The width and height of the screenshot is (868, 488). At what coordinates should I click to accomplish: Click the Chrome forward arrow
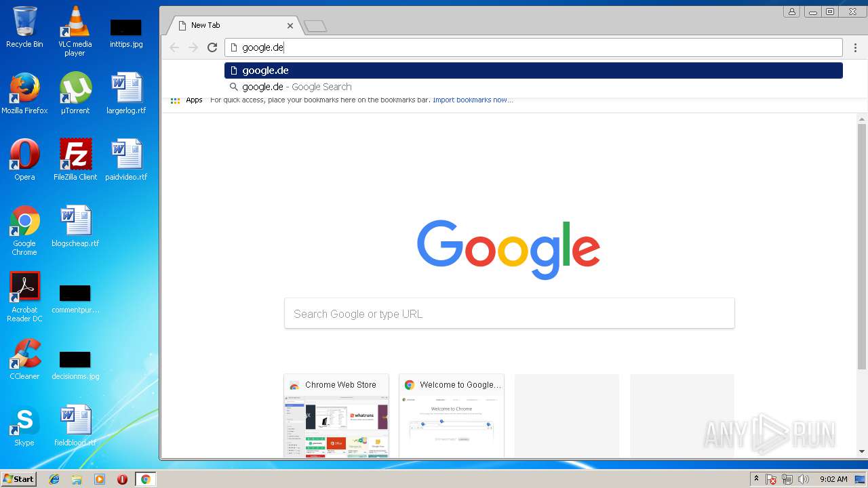[193, 47]
